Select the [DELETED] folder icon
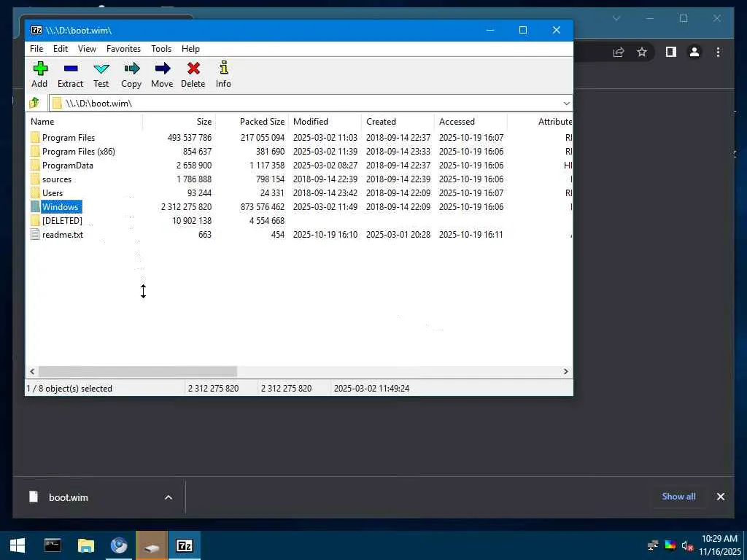The height and width of the screenshot is (560, 747). coord(35,220)
